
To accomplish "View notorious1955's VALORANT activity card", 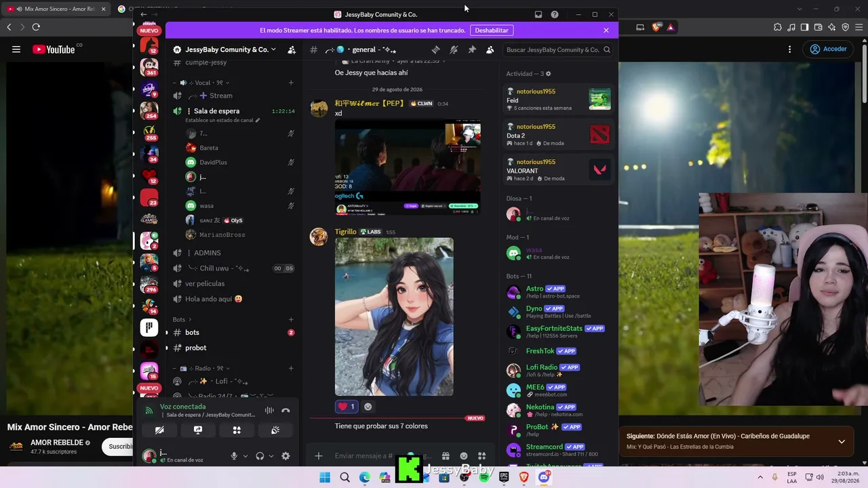I will coord(558,170).
